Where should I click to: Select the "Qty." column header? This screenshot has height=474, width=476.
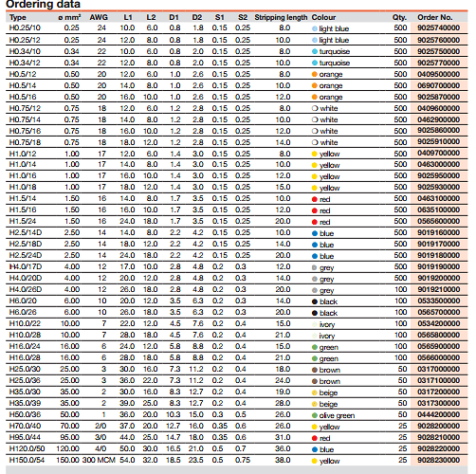399,17
